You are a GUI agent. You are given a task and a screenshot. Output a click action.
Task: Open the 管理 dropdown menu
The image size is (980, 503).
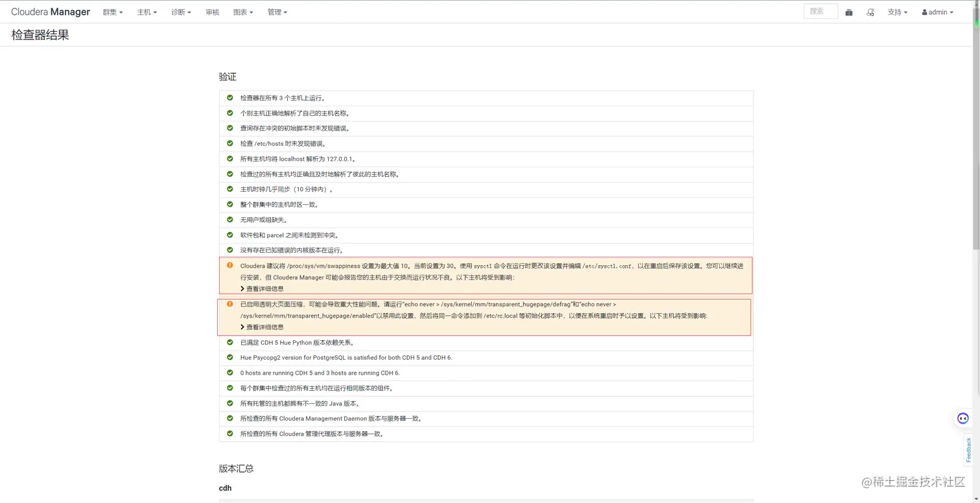click(x=277, y=12)
